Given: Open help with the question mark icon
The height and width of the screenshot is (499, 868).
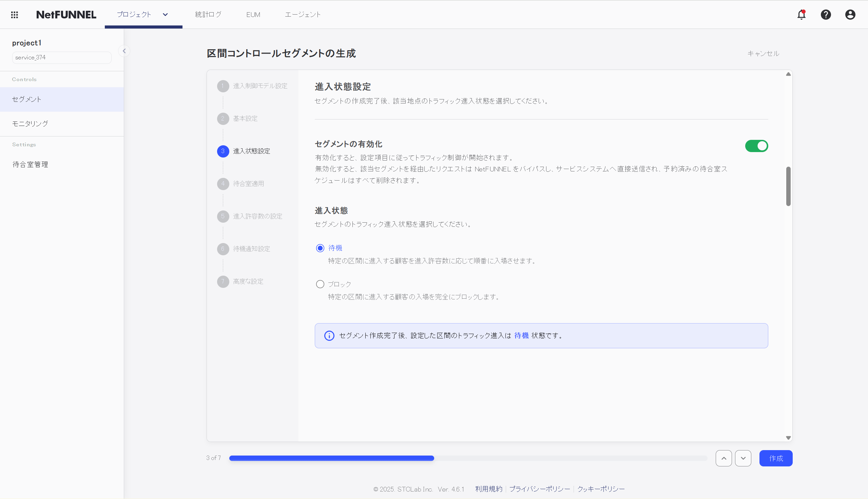Looking at the screenshot, I should pyautogui.click(x=826, y=14).
